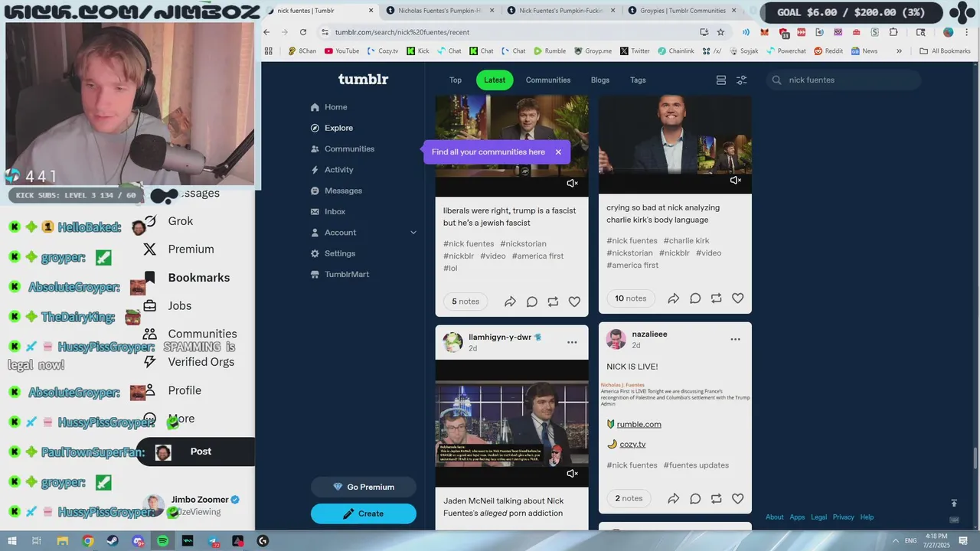Viewport: 980px width, 551px height.
Task: Open Steam from the taskbar
Action: pos(113,541)
